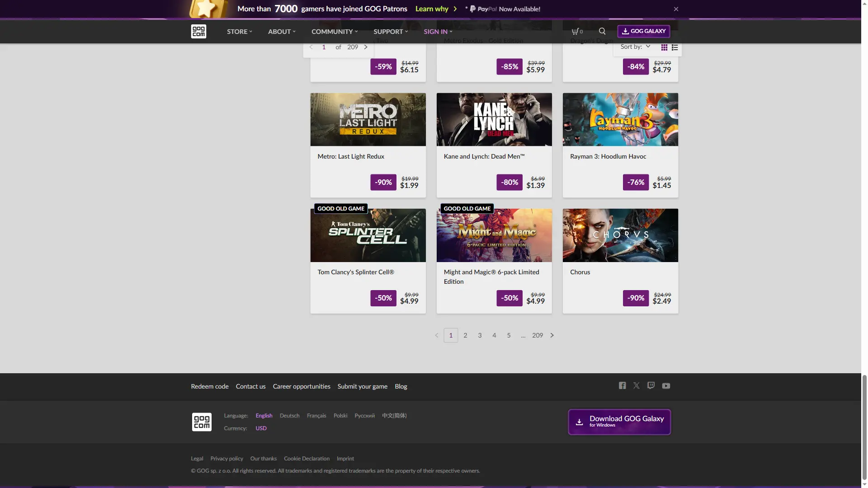Click the search magnifier icon
Screen dimensions: 868x488
coord(602,31)
